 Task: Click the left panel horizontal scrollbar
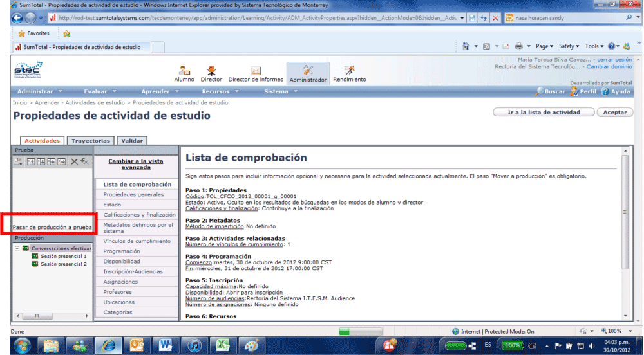tap(52, 316)
